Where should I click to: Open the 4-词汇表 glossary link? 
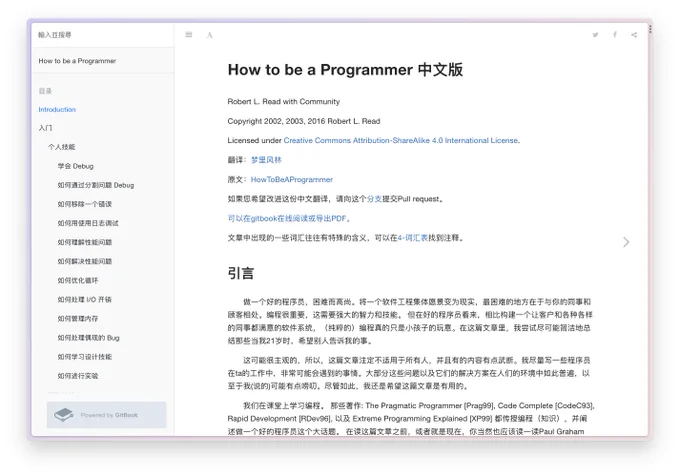point(413,238)
